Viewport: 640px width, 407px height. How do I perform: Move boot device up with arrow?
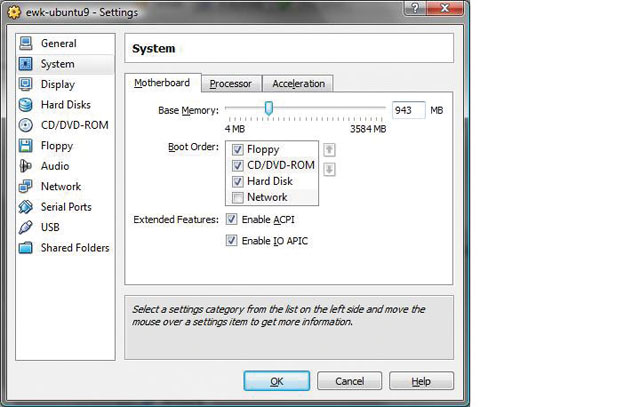329,150
